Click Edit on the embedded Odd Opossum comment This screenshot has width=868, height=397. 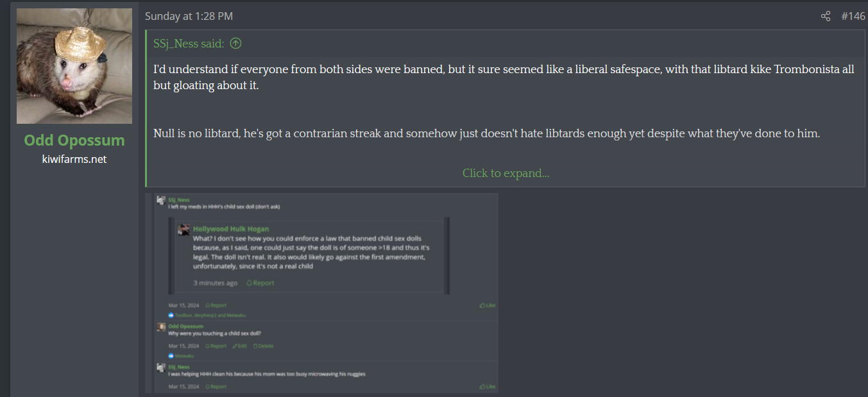coord(239,346)
